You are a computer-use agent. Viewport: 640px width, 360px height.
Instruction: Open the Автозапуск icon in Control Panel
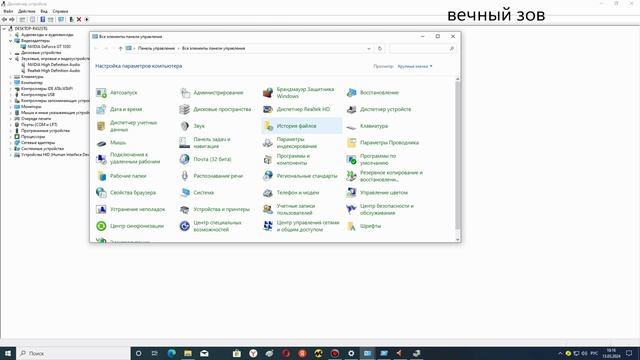coord(117,93)
